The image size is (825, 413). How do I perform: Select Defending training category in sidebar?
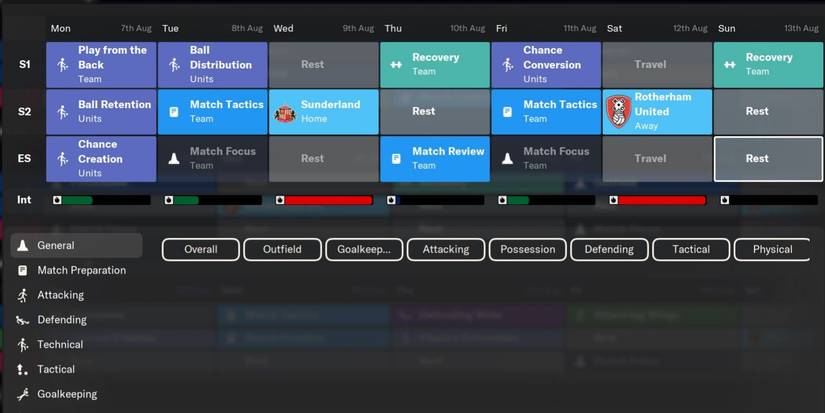(x=76, y=320)
